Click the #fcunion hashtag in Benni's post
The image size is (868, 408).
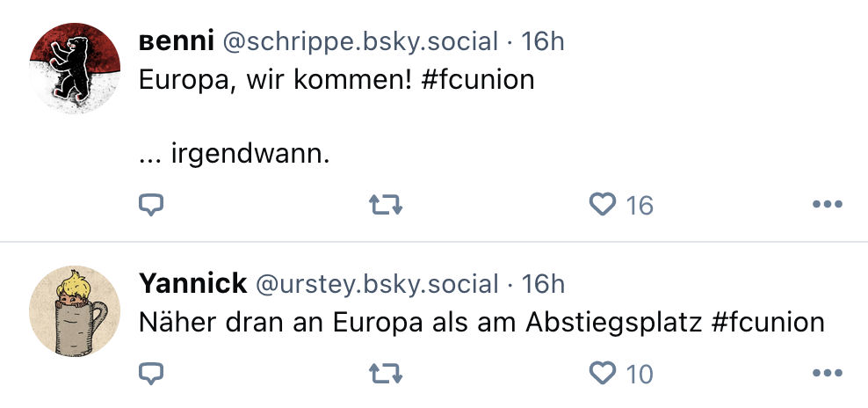pos(478,80)
